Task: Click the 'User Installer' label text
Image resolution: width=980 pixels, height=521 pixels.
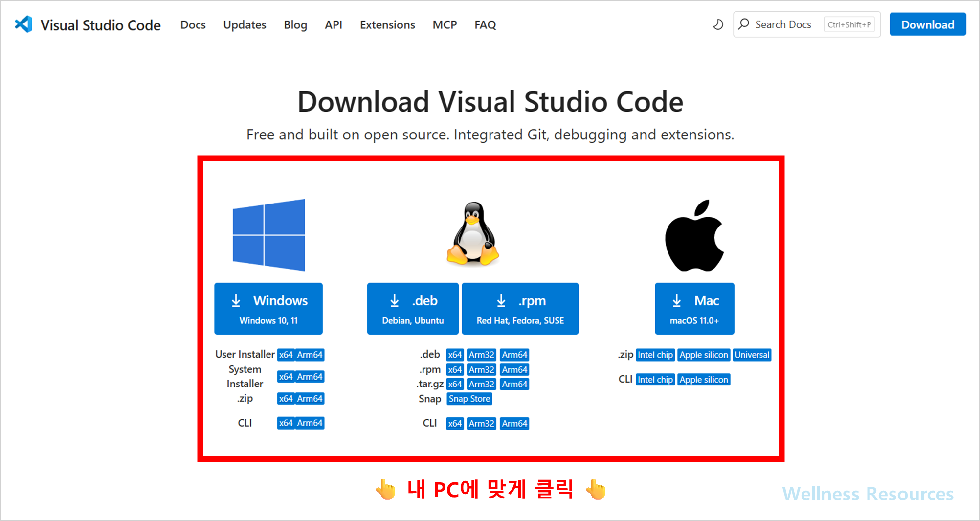Action: pos(245,354)
